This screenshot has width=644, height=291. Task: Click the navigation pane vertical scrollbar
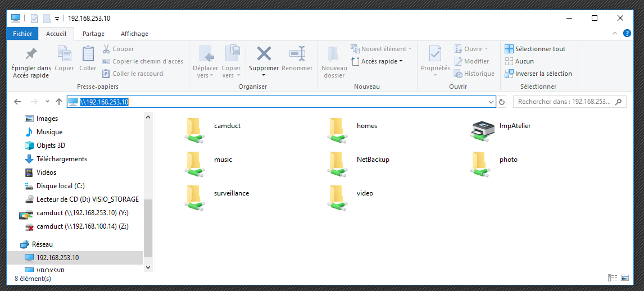coord(148,225)
